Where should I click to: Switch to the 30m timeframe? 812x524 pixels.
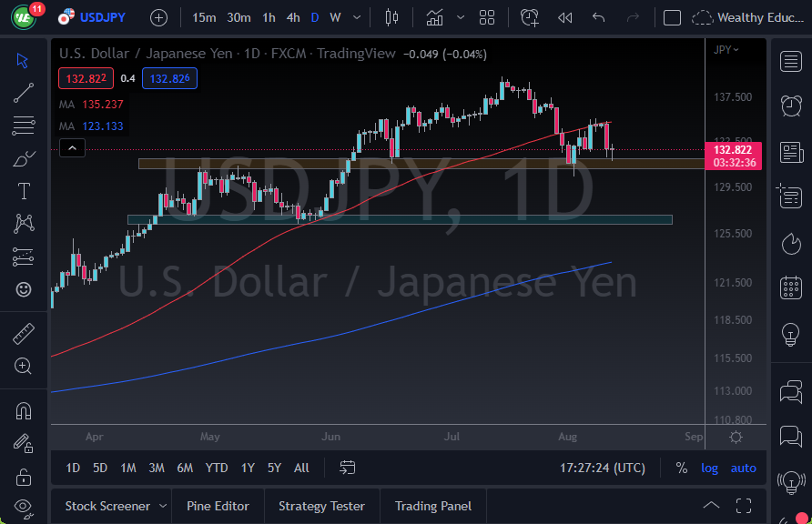coord(239,17)
